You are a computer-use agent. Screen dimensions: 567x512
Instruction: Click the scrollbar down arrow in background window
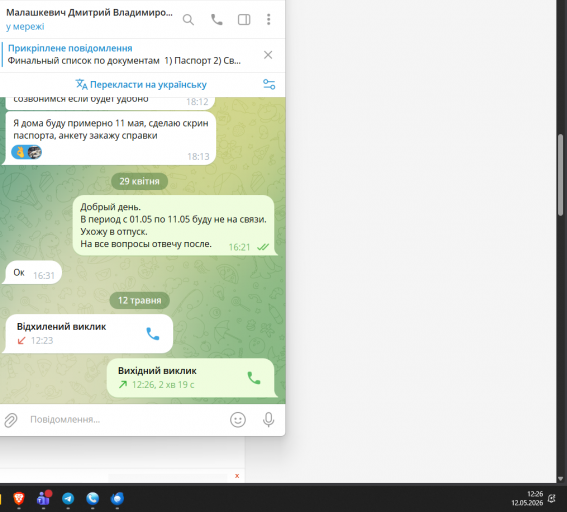point(560,479)
